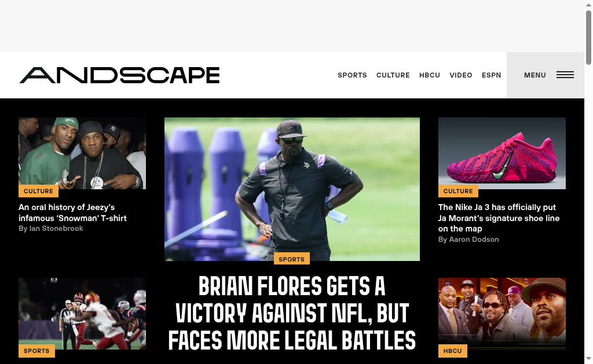Open author Ian Stonebrook's byline
This screenshot has height=364, width=593.
pyautogui.click(x=51, y=229)
